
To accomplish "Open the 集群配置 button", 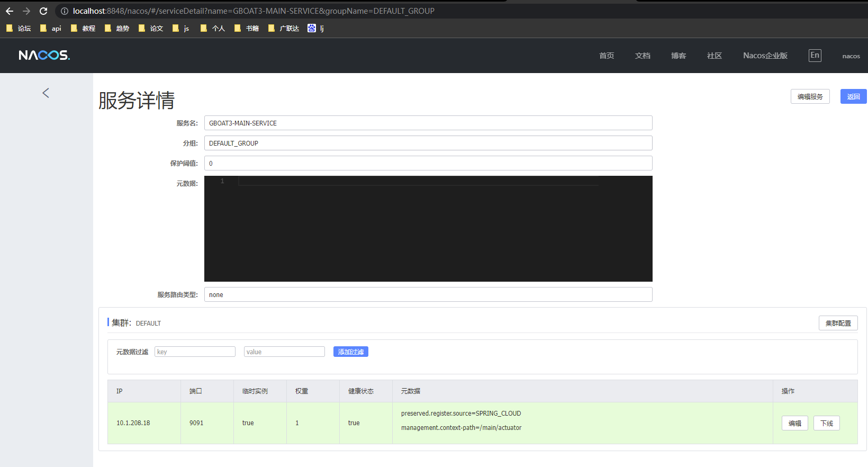I will [838, 323].
